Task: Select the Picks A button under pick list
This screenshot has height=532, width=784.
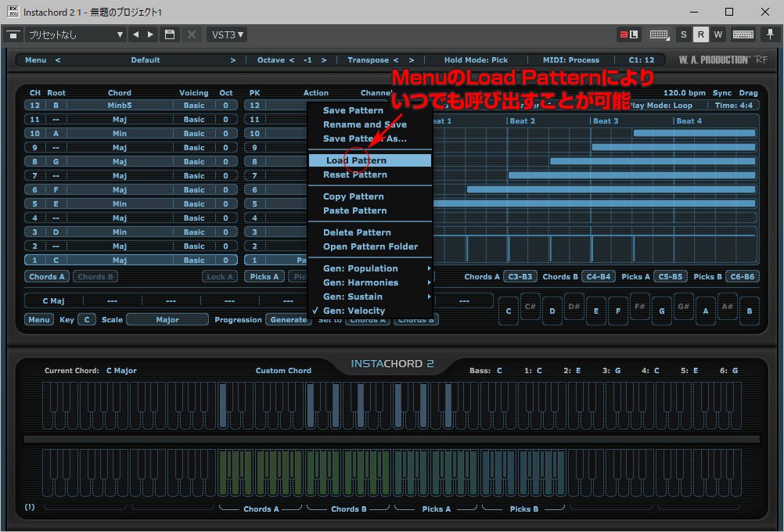Action: (264, 276)
